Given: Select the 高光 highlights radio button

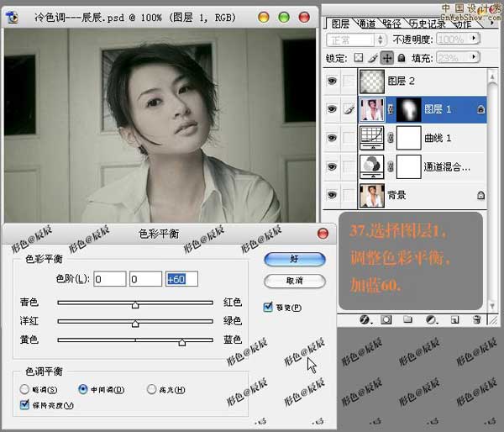Looking at the screenshot, I should (x=152, y=389).
